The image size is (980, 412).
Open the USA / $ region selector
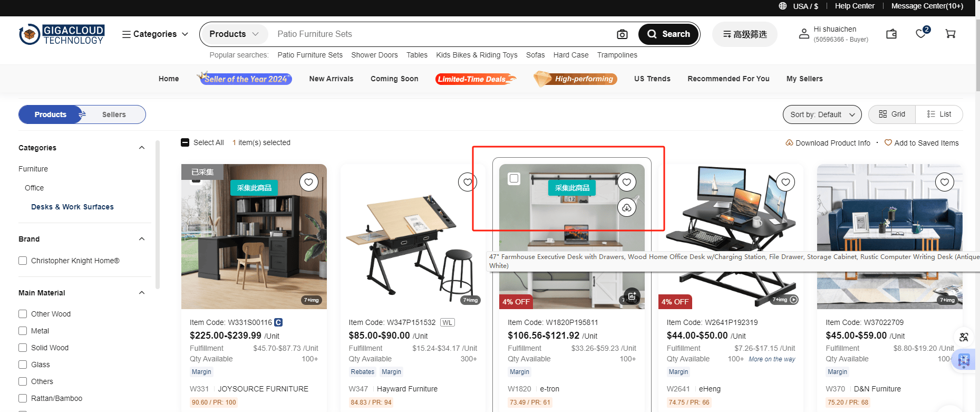tap(806, 6)
